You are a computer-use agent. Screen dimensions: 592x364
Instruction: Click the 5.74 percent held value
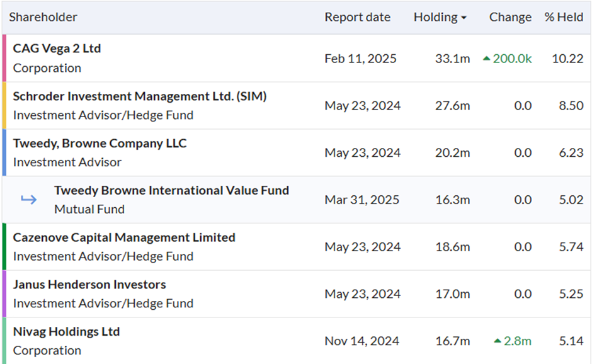(x=571, y=247)
